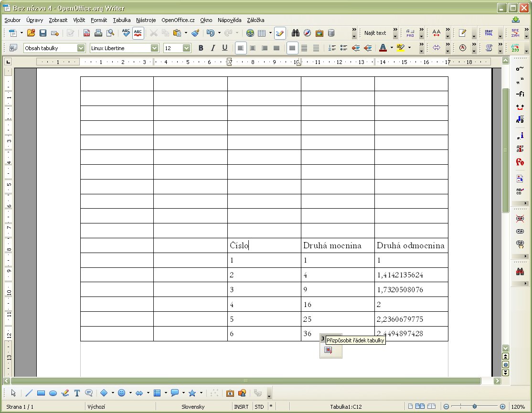Toggle AutoSpellcheck (ABC with red underline)
This screenshot has width=532, height=413.
[138, 33]
